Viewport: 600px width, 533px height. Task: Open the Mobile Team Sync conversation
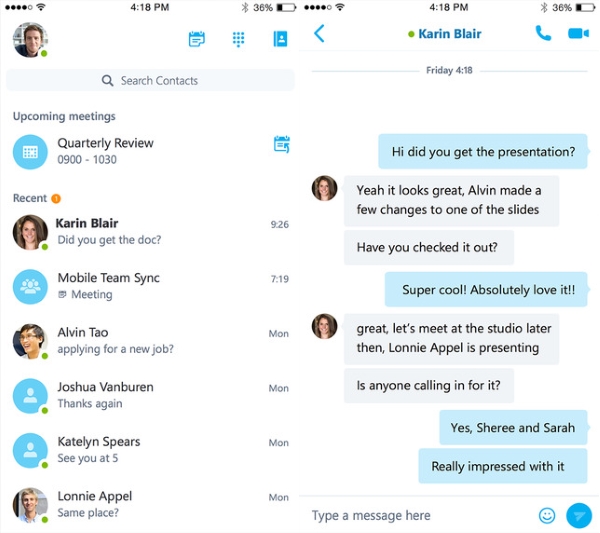pyautogui.click(x=150, y=286)
